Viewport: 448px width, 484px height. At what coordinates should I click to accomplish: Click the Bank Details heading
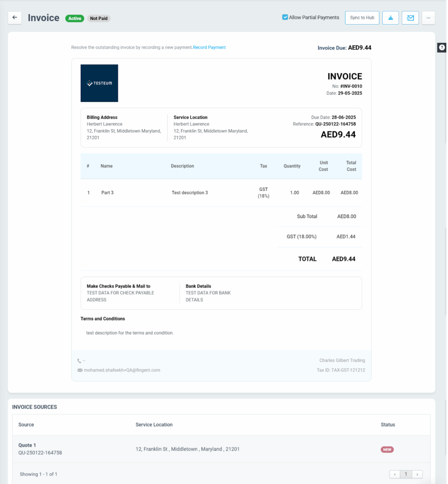198,286
